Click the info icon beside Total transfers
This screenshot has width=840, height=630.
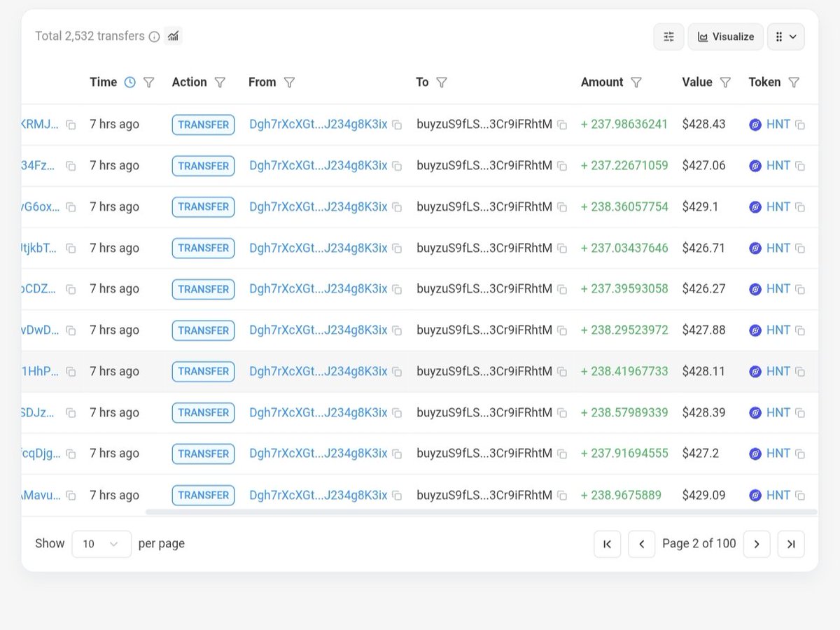[154, 36]
